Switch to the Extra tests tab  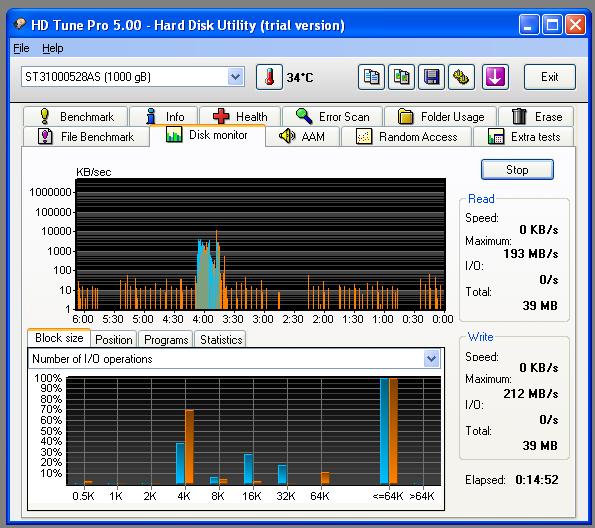coord(524,136)
